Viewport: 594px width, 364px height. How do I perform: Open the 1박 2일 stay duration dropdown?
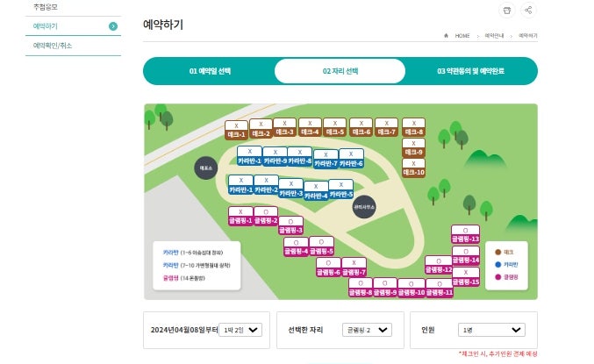240,330
